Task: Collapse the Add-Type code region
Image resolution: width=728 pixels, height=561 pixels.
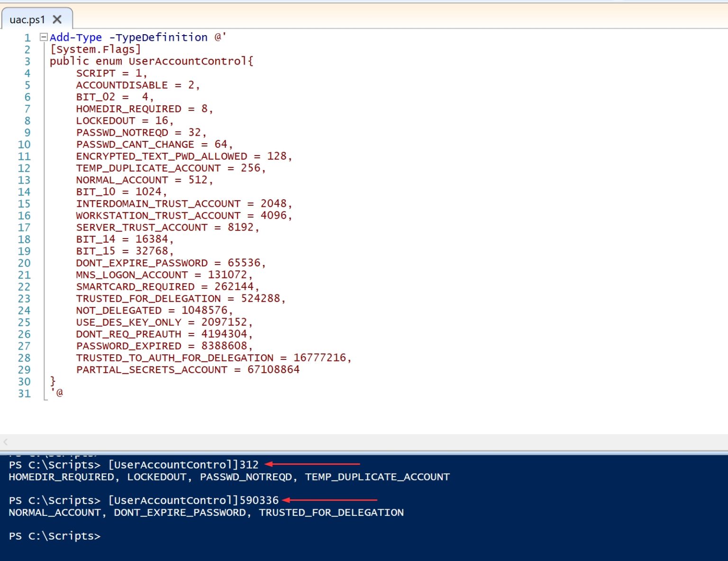Action: (x=44, y=37)
